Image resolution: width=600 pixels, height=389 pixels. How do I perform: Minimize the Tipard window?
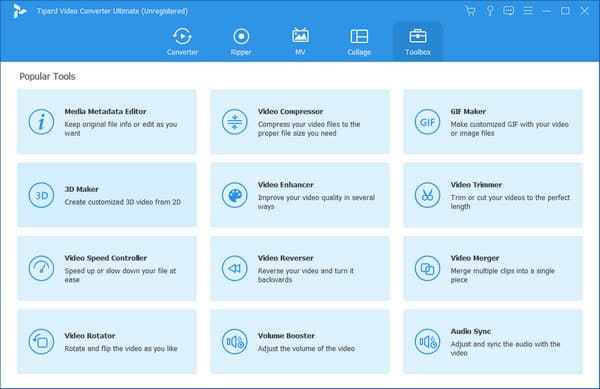pyautogui.click(x=546, y=11)
